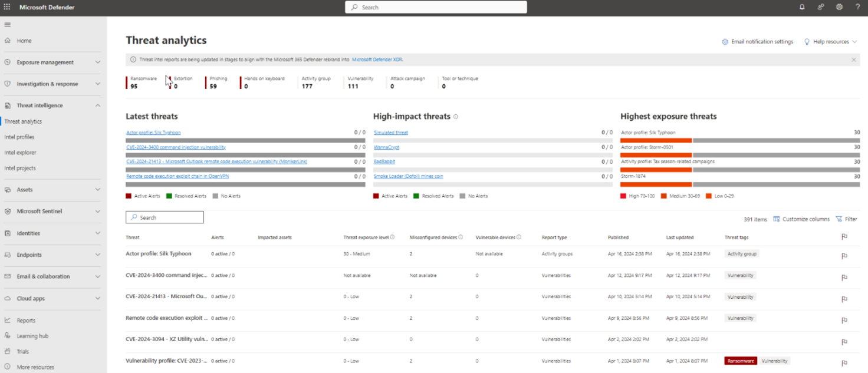Flag the Vulnerability profile: CVE-2023 row

(844, 363)
